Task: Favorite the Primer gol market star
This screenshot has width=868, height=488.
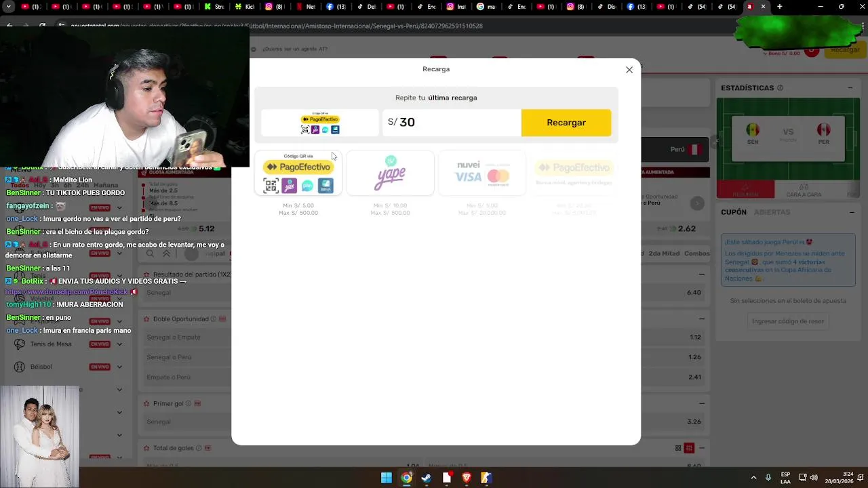Action: (x=146, y=403)
